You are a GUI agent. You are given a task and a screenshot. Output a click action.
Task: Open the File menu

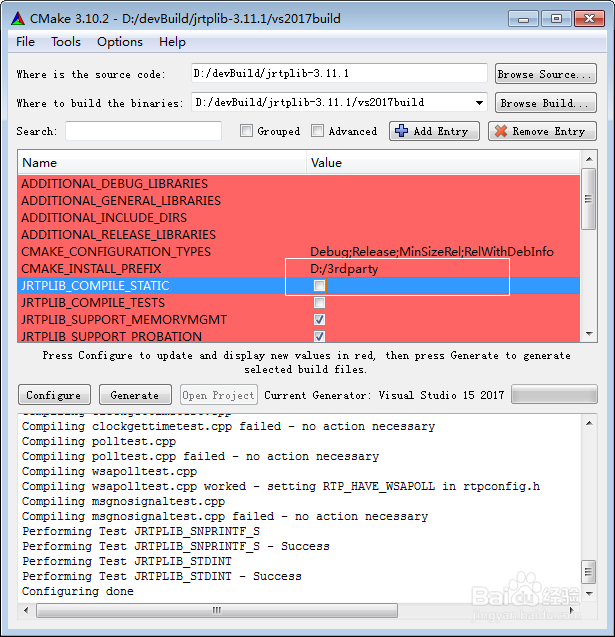[x=25, y=42]
